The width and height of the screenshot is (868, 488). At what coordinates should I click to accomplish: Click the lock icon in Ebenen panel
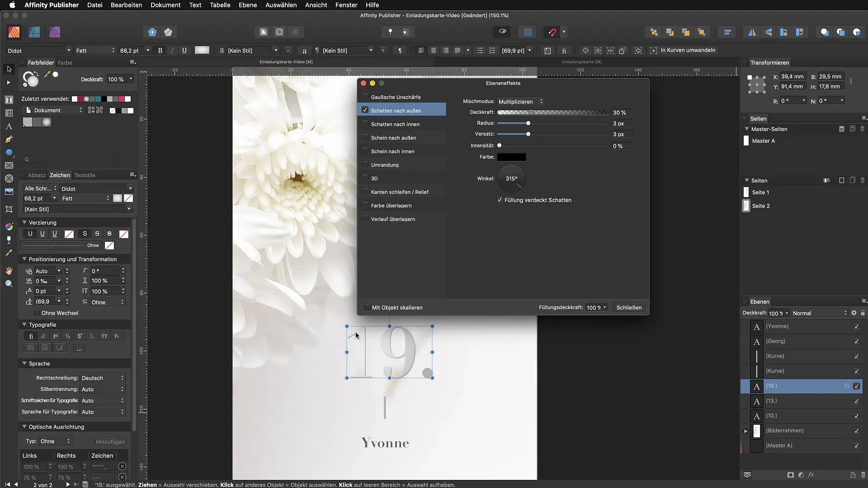point(863,313)
